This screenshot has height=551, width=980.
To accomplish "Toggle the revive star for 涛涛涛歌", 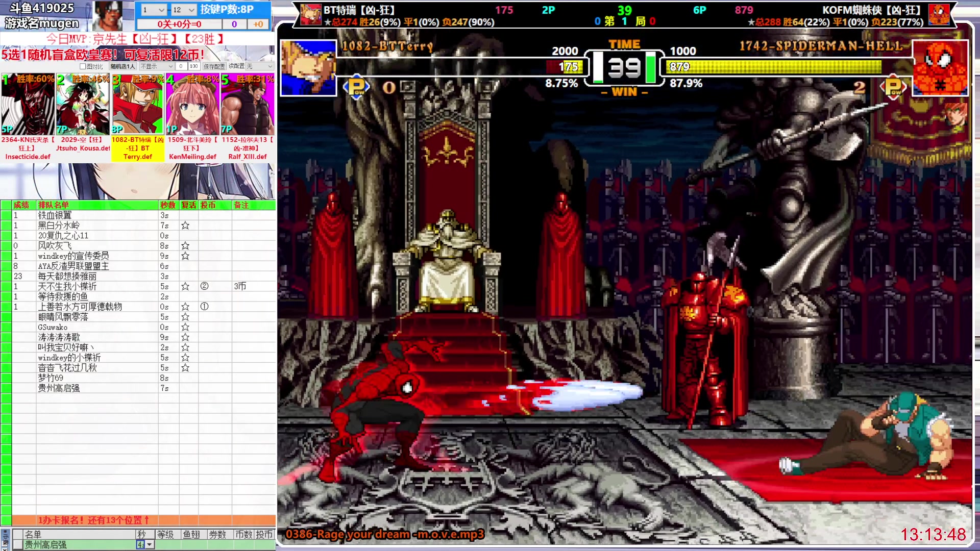I will tap(185, 337).
